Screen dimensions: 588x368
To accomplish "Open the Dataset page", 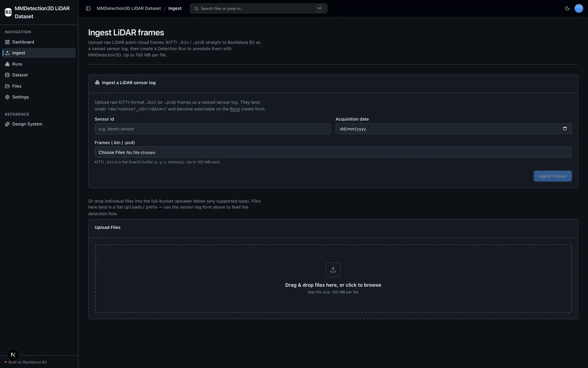I will (39, 75).
